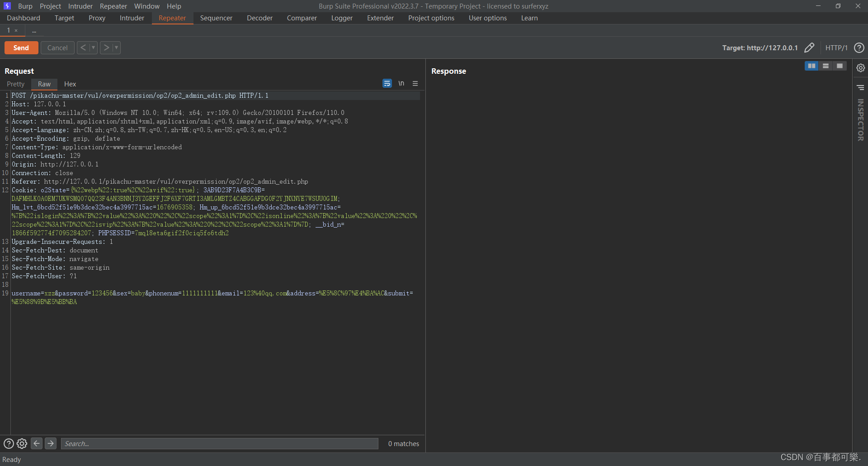This screenshot has height=466, width=868.
Task: Open the Repeater menu in menu bar
Action: [113, 6]
